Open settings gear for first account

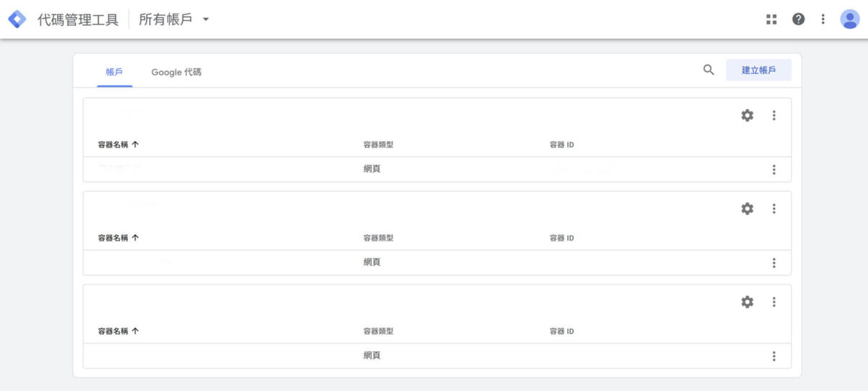pyautogui.click(x=747, y=116)
